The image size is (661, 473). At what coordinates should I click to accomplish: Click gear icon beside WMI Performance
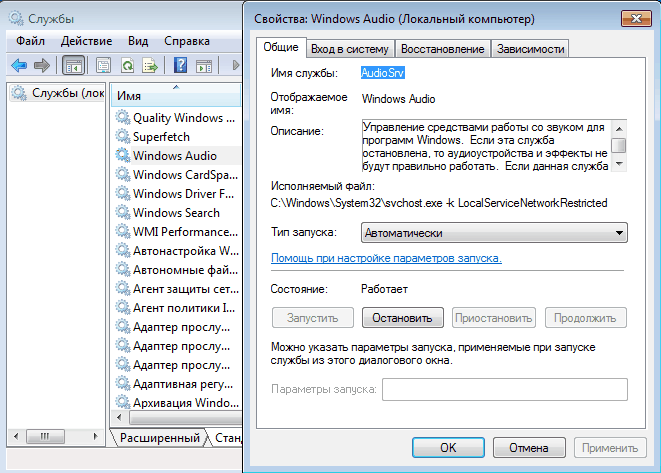pos(123,231)
